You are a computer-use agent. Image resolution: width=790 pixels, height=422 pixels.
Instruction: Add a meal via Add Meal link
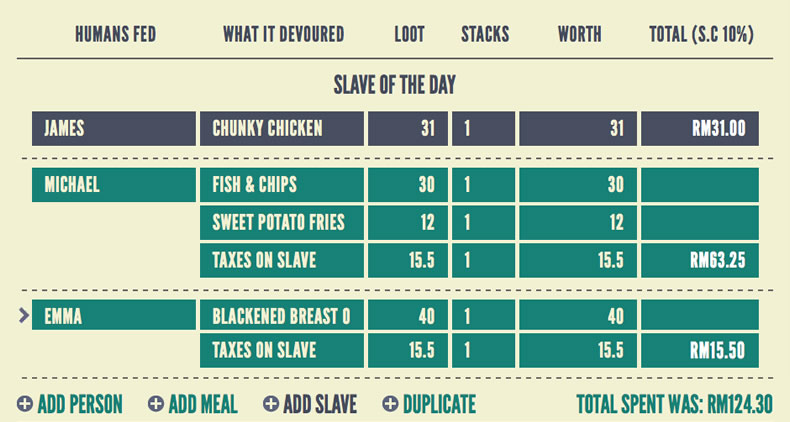coord(192,404)
